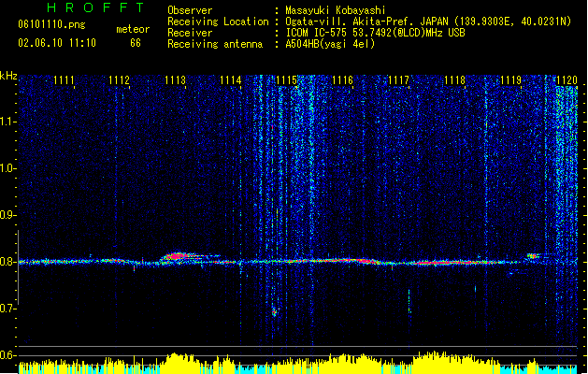Click the kHz axis unit label

tap(8, 76)
